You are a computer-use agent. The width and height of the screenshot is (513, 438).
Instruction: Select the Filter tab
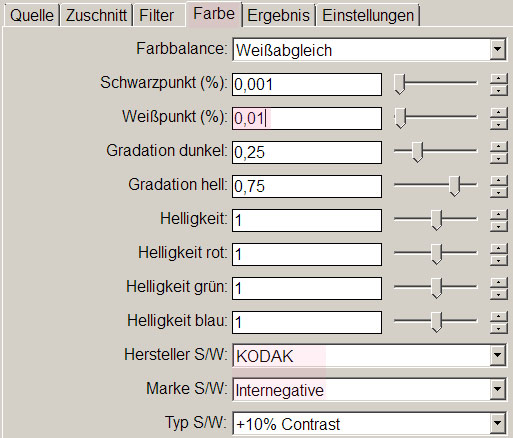pyautogui.click(x=159, y=15)
